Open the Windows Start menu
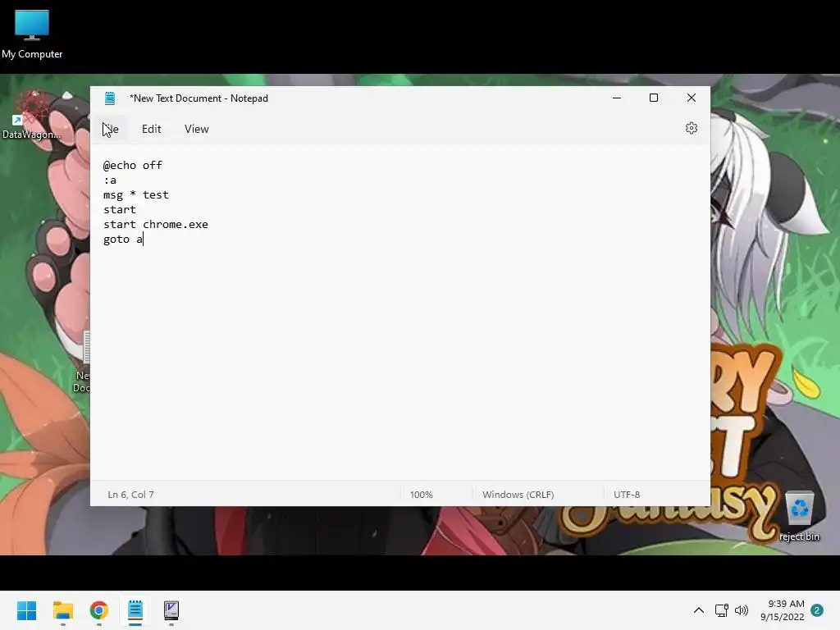Image resolution: width=840 pixels, height=630 pixels. (x=27, y=610)
